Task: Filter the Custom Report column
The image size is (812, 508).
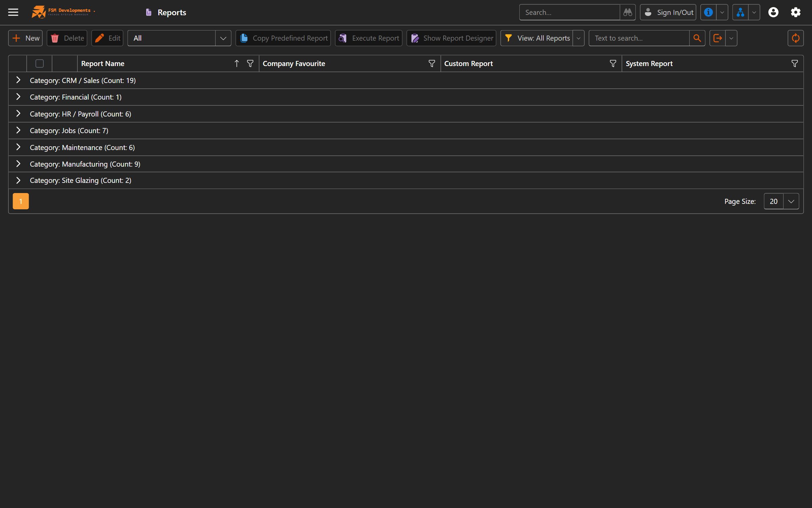Action: (613, 64)
